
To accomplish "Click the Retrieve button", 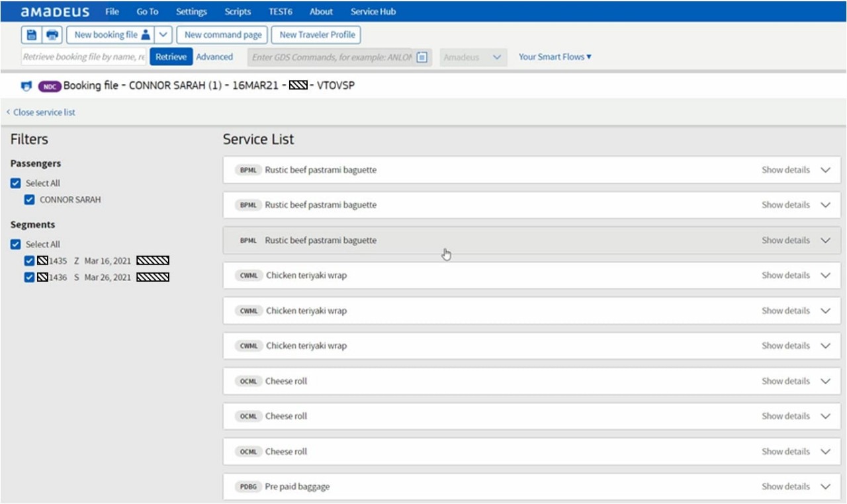I will click(171, 57).
